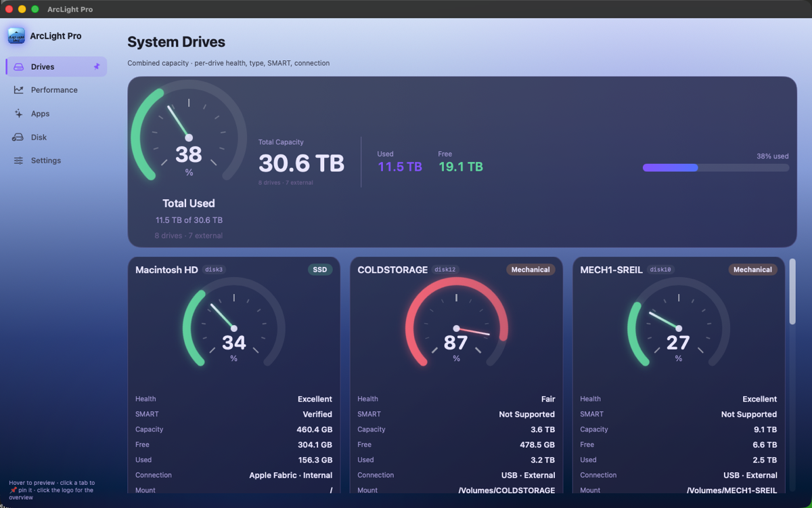Click the 19.1 TB free value

tap(460, 167)
